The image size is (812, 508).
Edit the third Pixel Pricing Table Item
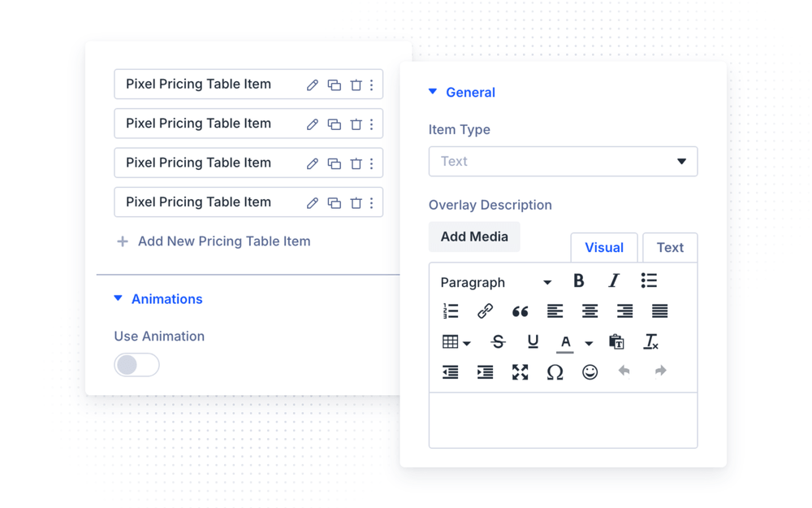point(313,164)
